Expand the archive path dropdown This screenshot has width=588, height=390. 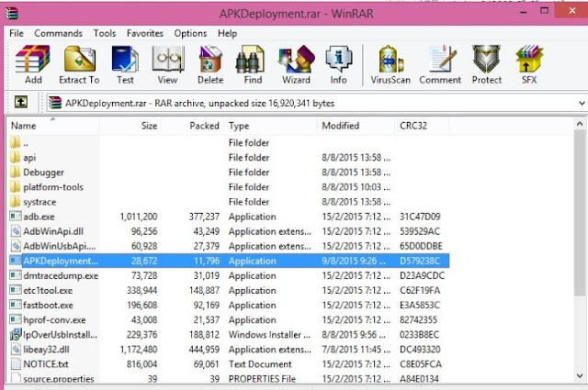(x=582, y=103)
